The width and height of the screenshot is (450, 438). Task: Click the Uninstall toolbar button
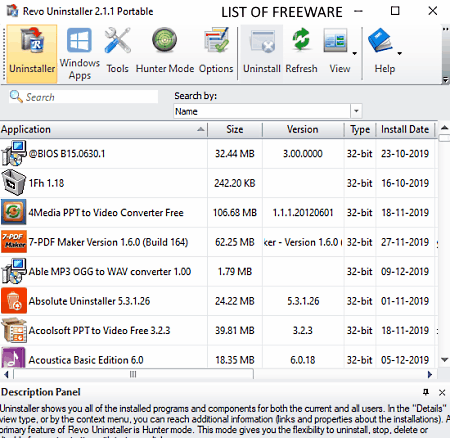tap(262, 53)
